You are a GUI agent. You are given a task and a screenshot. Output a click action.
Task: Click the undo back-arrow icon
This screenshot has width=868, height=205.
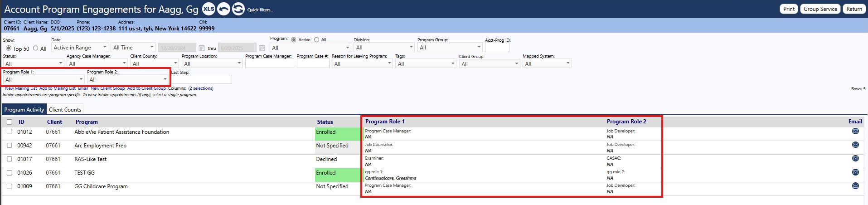click(x=223, y=9)
